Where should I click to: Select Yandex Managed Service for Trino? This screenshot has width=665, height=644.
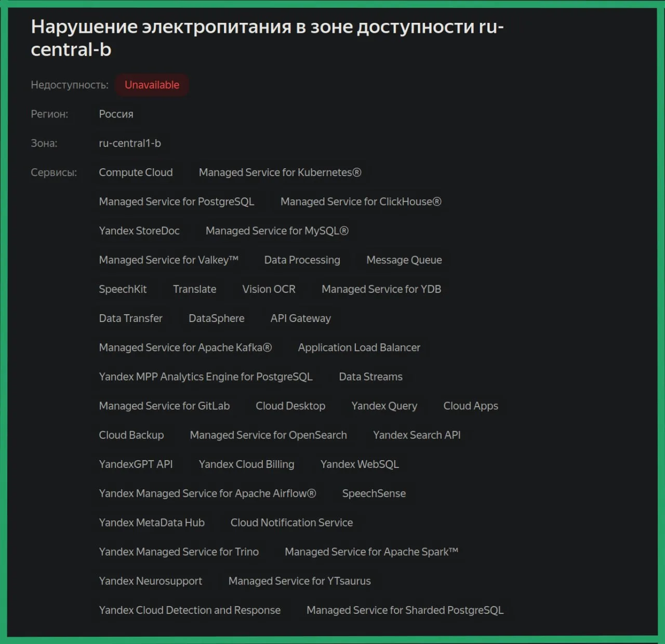point(179,552)
